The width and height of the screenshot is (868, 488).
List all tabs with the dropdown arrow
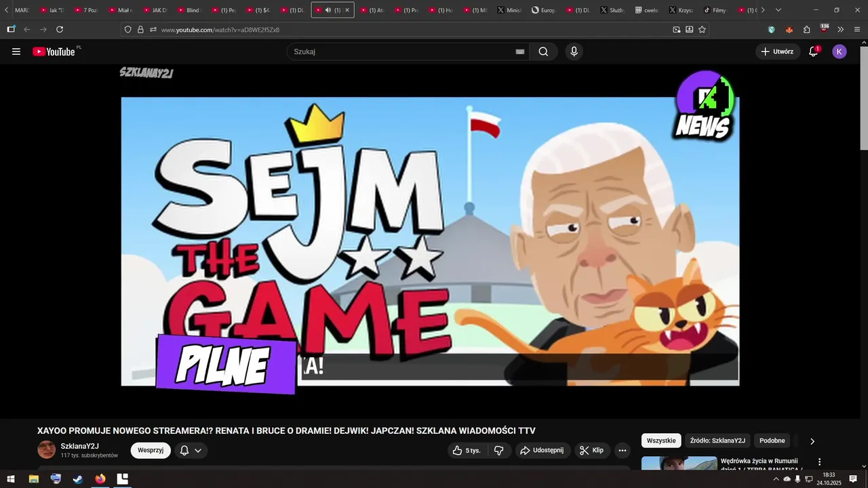coord(778,10)
